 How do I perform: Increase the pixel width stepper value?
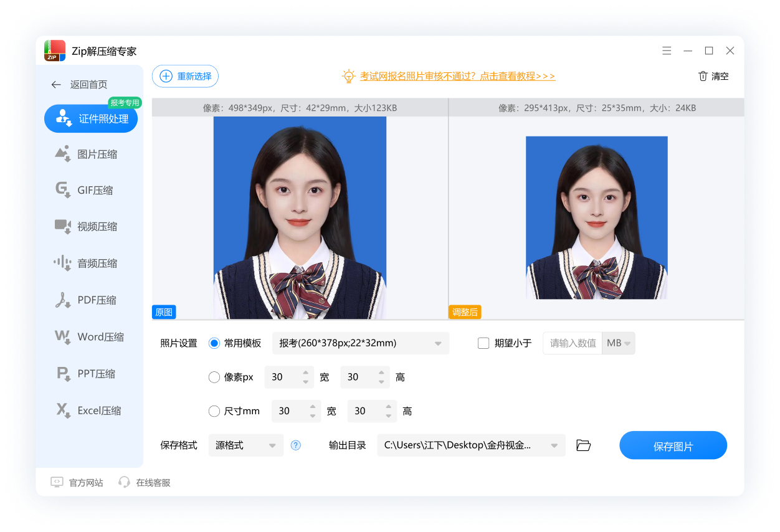(x=305, y=373)
